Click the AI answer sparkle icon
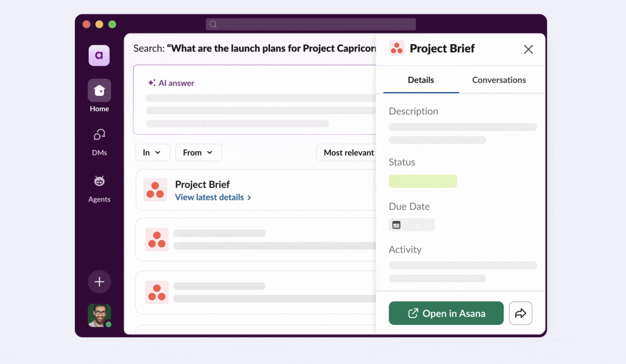The height and width of the screenshot is (364, 626). [152, 83]
